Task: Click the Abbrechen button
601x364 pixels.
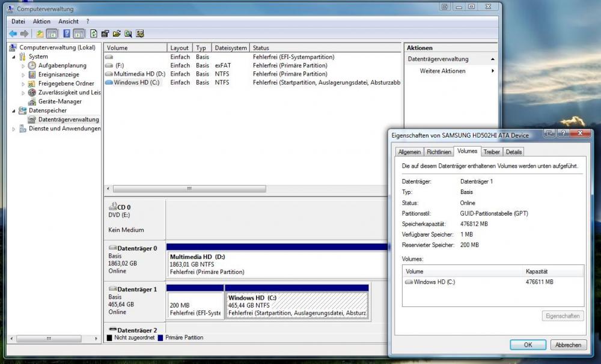Action: (567, 345)
